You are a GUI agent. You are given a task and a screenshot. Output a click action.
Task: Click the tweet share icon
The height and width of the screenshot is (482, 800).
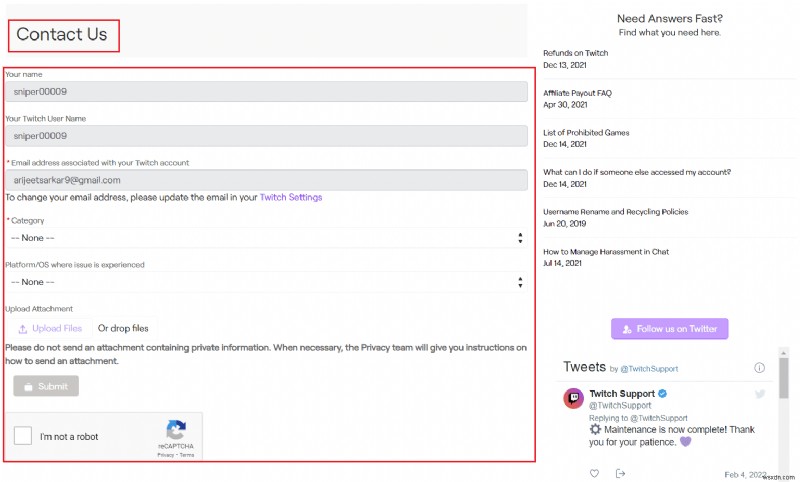[x=620, y=473]
